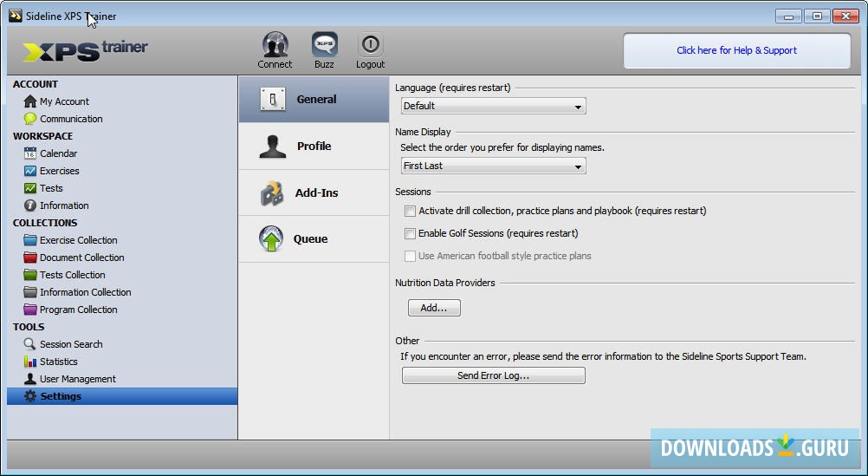Image resolution: width=868 pixels, height=476 pixels.
Task: Click the gray Information Collection folder icon
Action: 30,292
